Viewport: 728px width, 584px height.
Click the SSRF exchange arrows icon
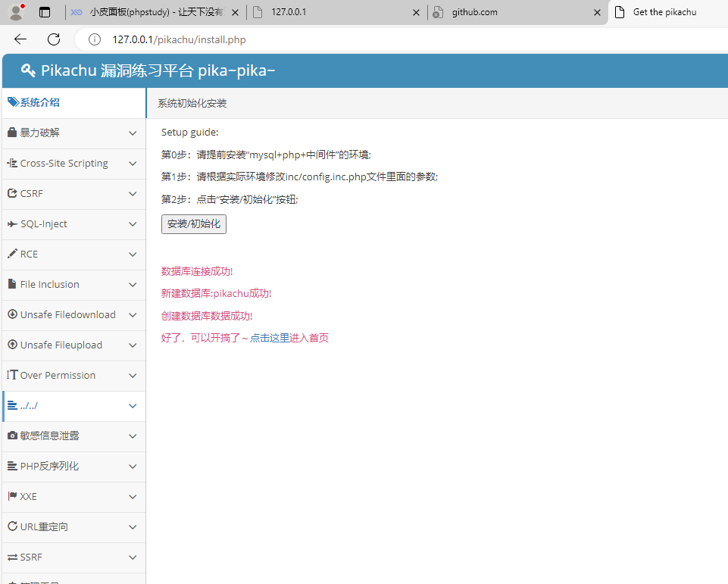click(x=13, y=557)
